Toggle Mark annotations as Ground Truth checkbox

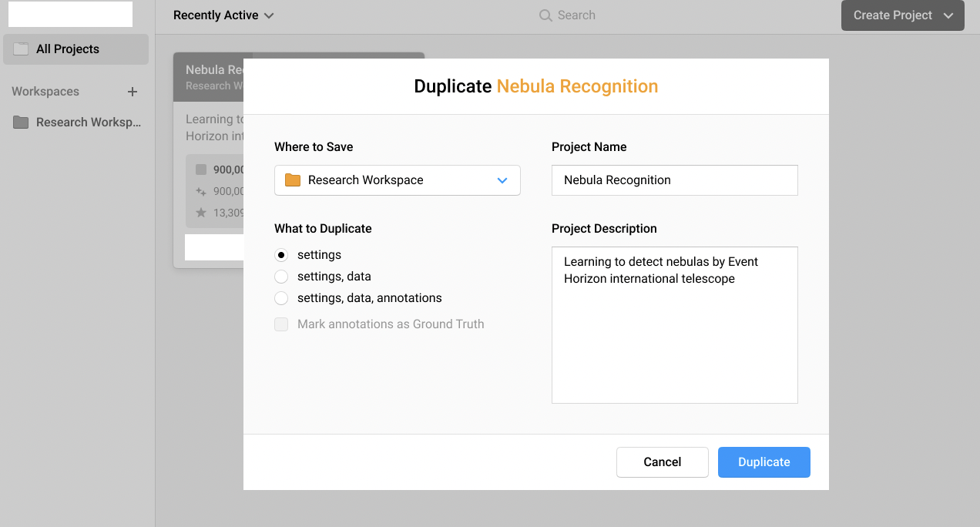pos(281,324)
